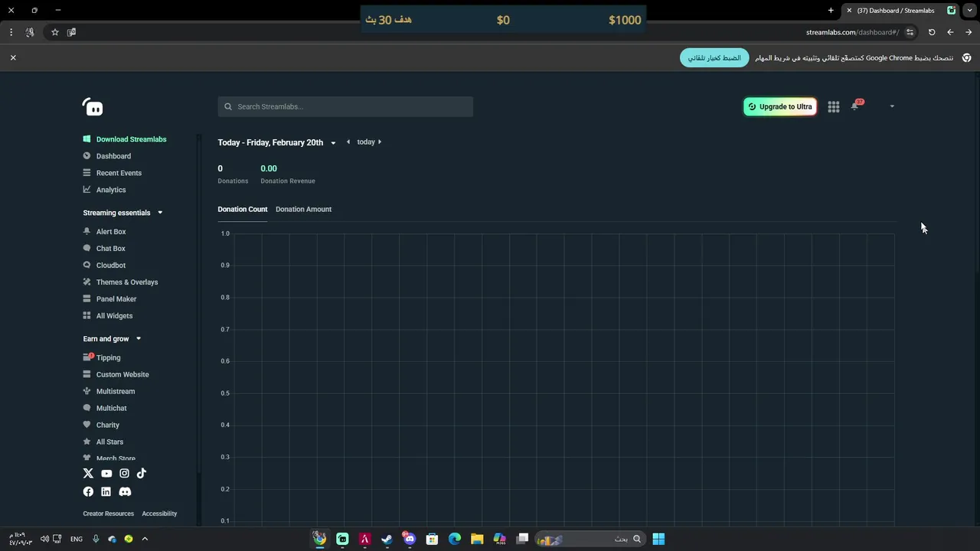Screen dimensions: 980x551
Task: Open Discord from the taskbar
Action: click(410, 539)
